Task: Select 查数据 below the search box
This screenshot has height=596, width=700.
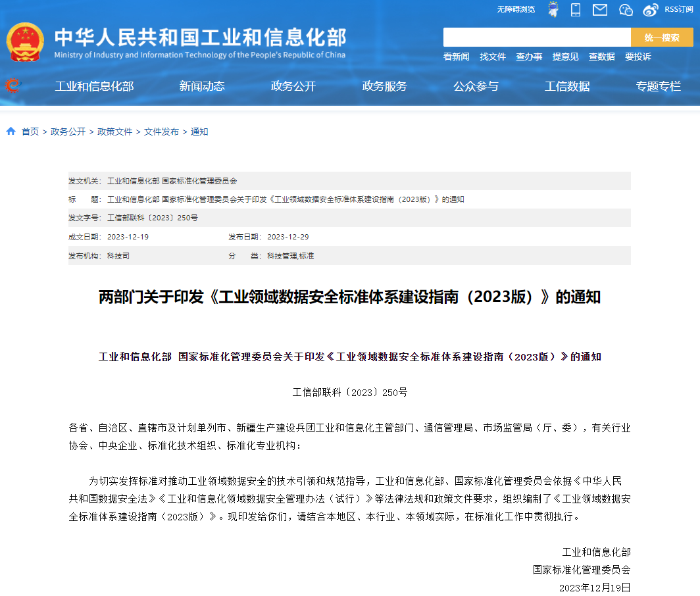Action: pyautogui.click(x=602, y=57)
